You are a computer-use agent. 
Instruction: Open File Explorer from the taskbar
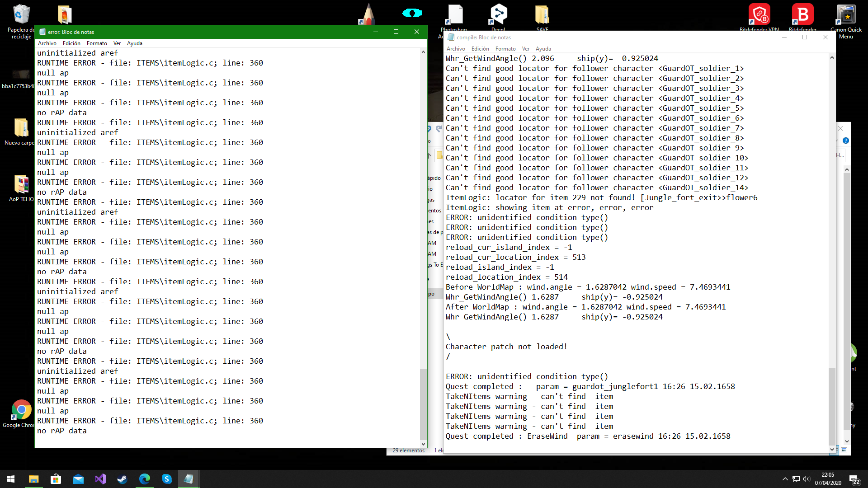click(x=34, y=479)
